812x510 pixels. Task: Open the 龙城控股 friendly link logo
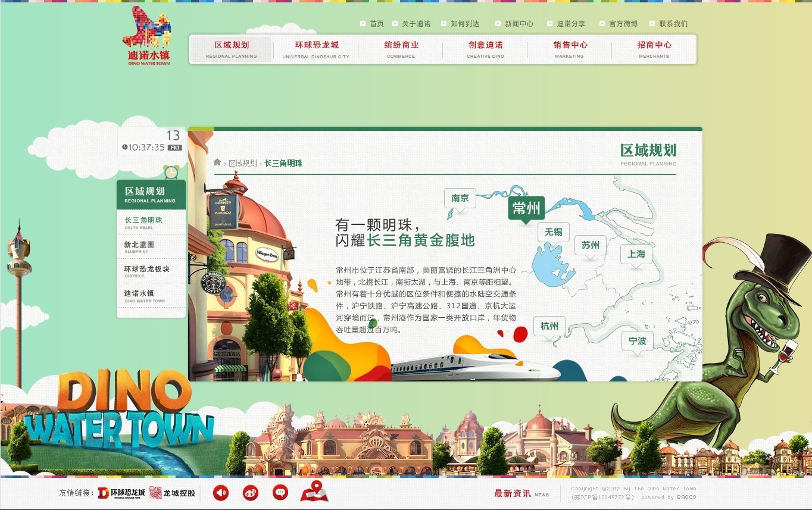(x=172, y=493)
